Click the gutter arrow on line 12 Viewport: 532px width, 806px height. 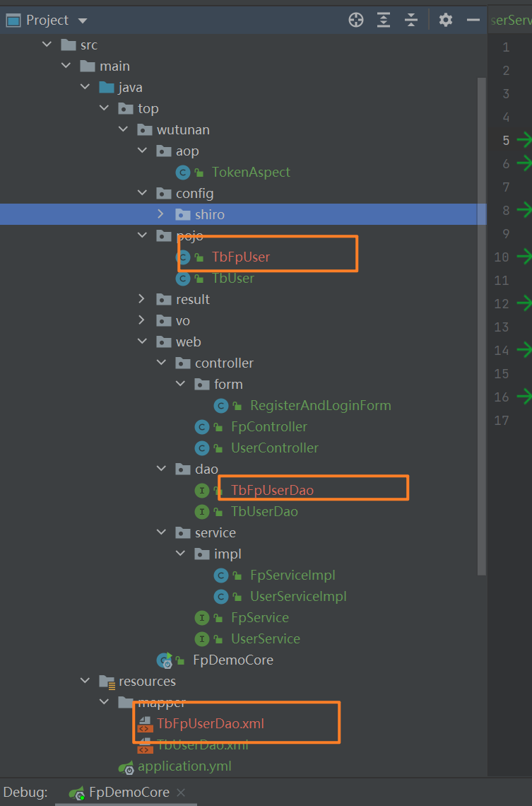click(x=524, y=303)
